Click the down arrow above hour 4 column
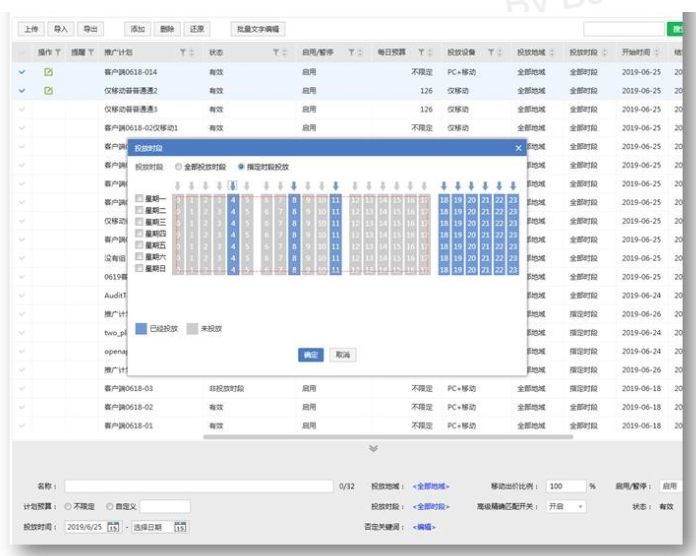The image size is (696, 556). tap(233, 185)
